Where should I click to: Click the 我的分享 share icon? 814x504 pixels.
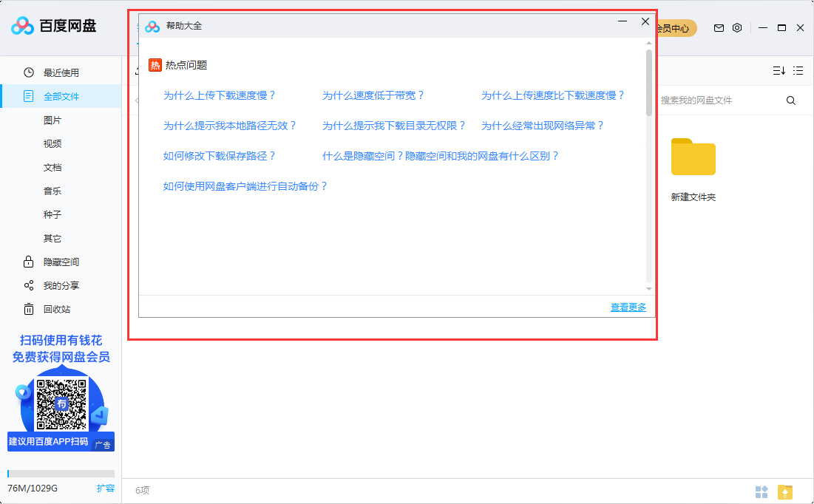[29, 285]
